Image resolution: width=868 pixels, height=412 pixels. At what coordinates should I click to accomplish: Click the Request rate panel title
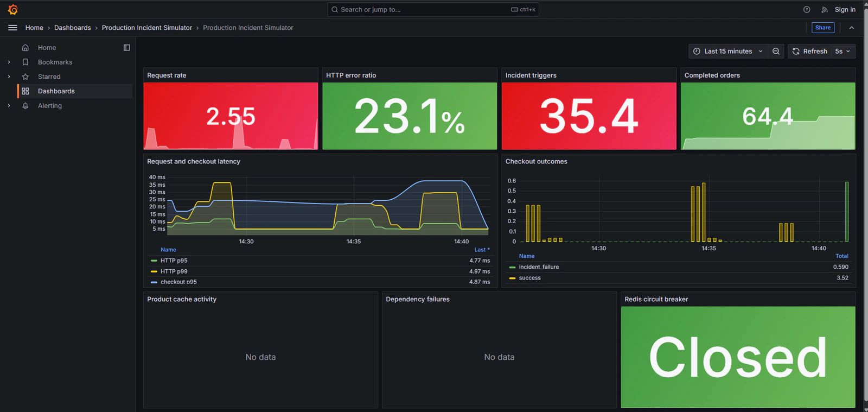tap(167, 75)
